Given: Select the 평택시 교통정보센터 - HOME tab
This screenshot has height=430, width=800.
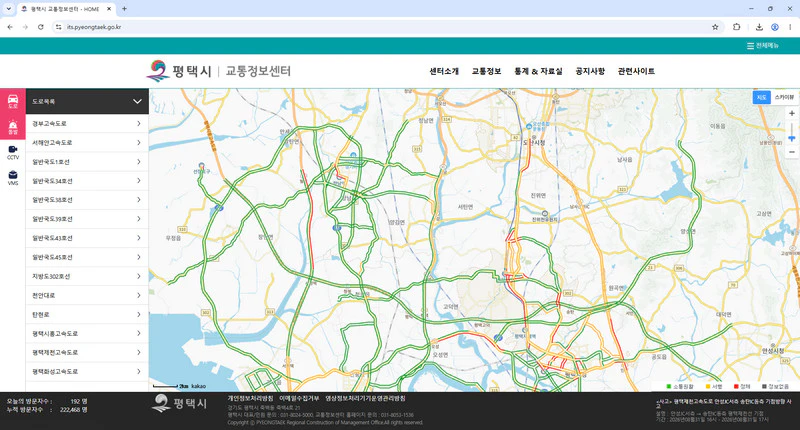Looking at the screenshot, I should (x=66, y=9).
